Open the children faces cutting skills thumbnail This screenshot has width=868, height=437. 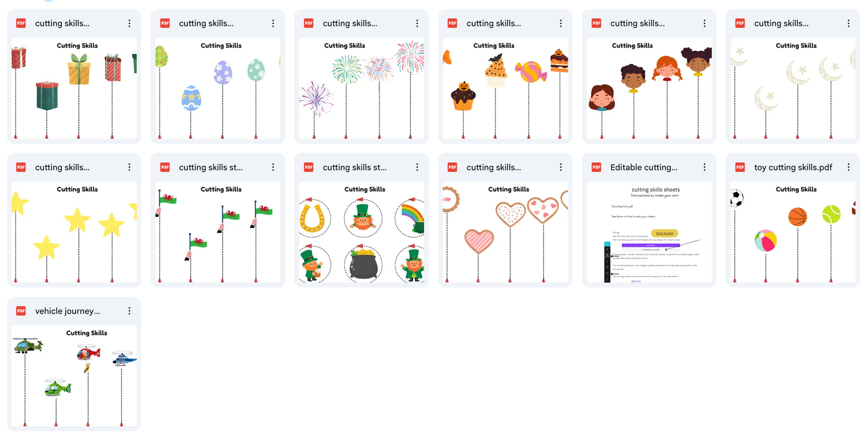(649, 88)
